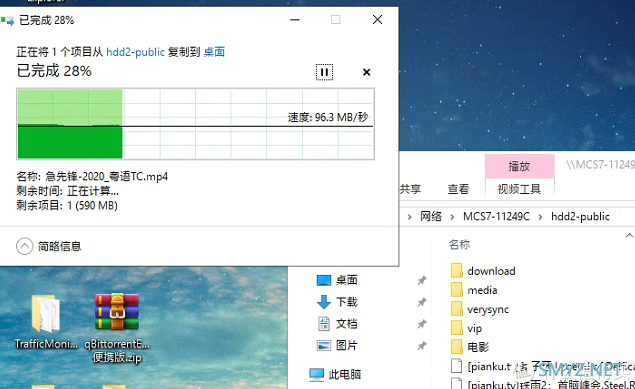Expand the chevron before 网络 in the breadcrumb
635x389 pixels.
[x=409, y=217]
